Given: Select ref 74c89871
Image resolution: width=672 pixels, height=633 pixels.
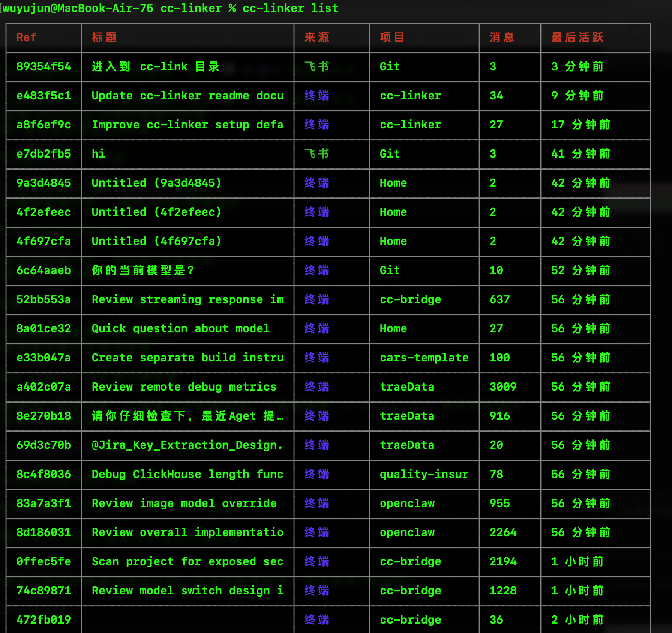Looking at the screenshot, I should 43,591.
